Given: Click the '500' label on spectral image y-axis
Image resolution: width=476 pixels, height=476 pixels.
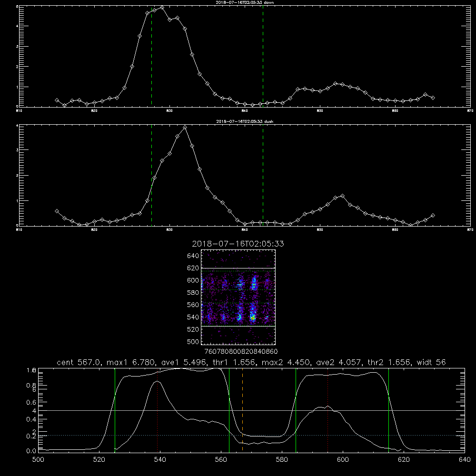Looking at the screenshot, I should point(193,341).
